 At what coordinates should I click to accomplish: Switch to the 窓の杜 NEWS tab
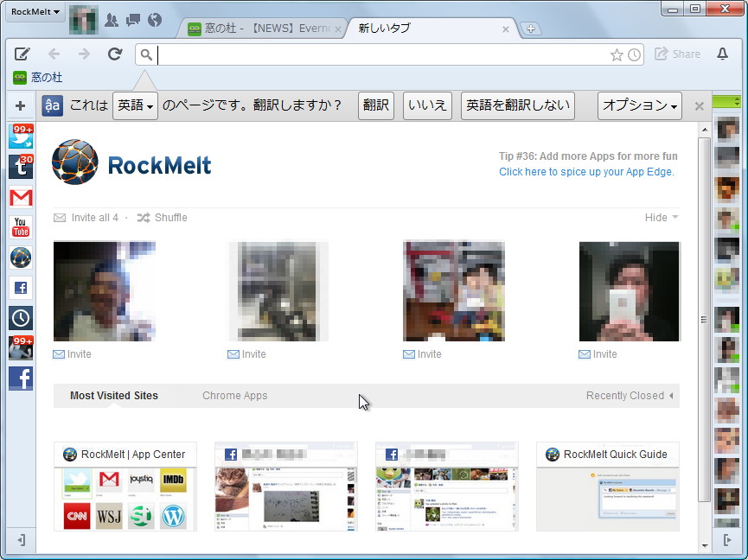pyautogui.click(x=260, y=29)
